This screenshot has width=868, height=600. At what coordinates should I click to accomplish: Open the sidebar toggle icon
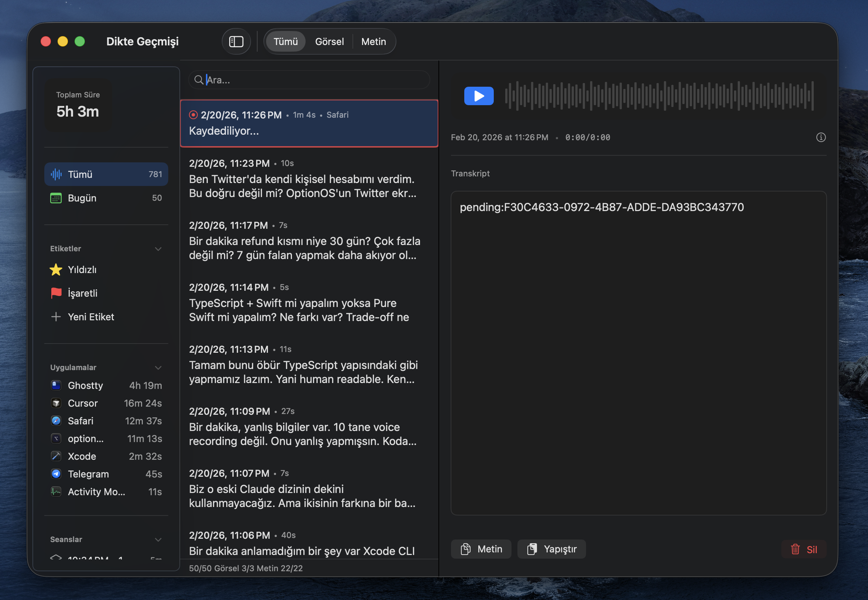236,41
